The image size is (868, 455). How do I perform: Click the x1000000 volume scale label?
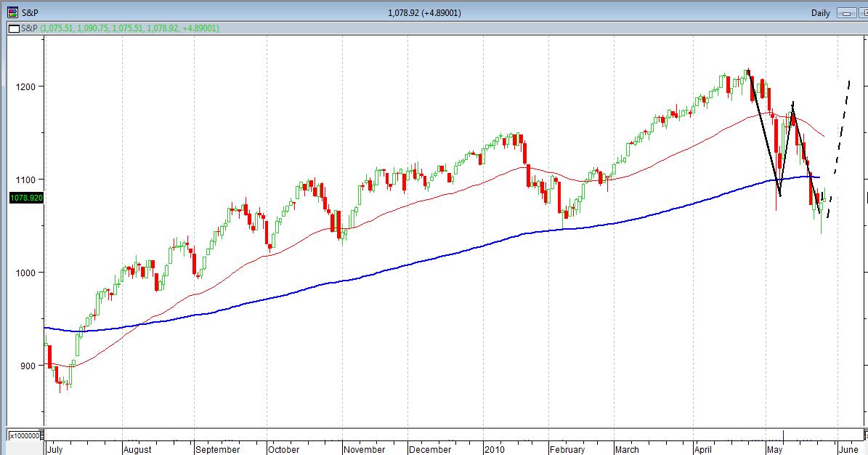pyautogui.click(x=25, y=435)
